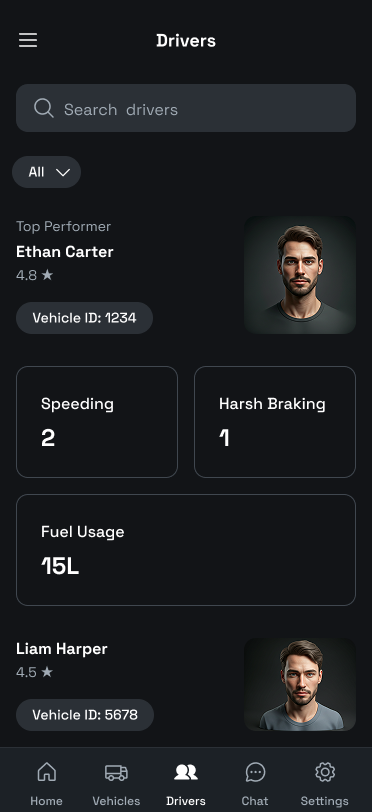View Ethan Carter's profile photo

[300, 275]
